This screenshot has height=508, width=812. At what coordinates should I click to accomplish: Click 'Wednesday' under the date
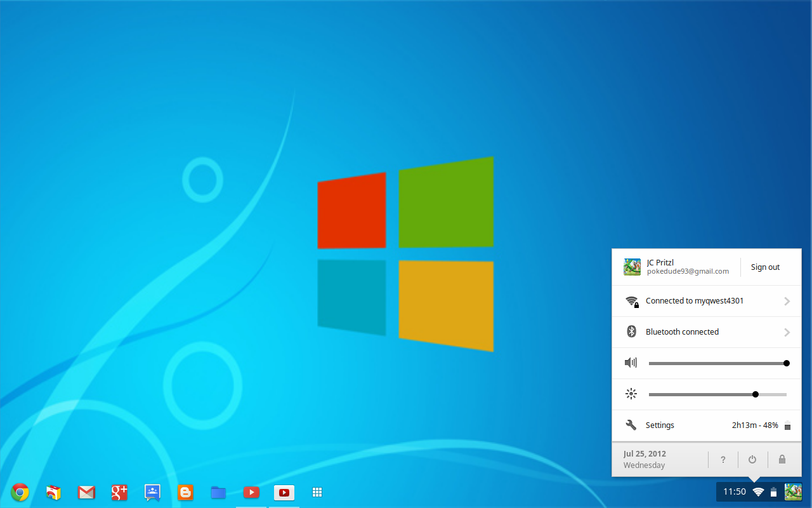pyautogui.click(x=644, y=465)
